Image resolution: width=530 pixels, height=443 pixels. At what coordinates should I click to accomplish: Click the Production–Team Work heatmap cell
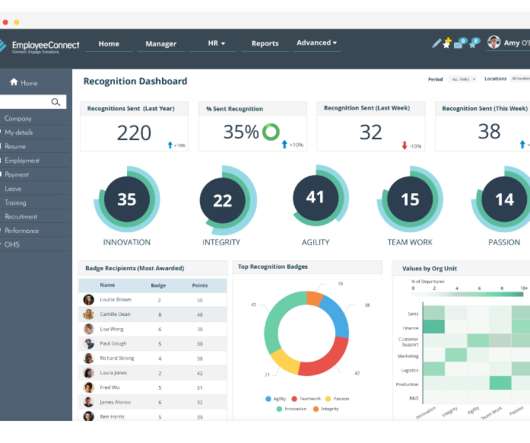tap(500, 383)
